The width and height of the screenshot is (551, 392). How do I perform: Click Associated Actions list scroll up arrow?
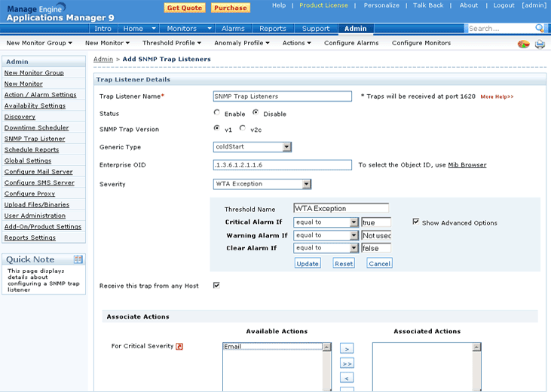click(476, 348)
